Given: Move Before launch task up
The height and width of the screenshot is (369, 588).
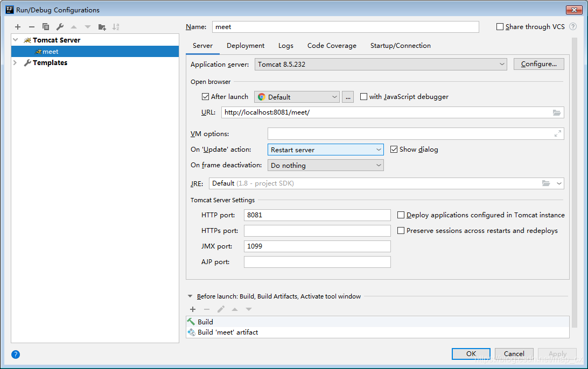Looking at the screenshot, I should (235, 309).
